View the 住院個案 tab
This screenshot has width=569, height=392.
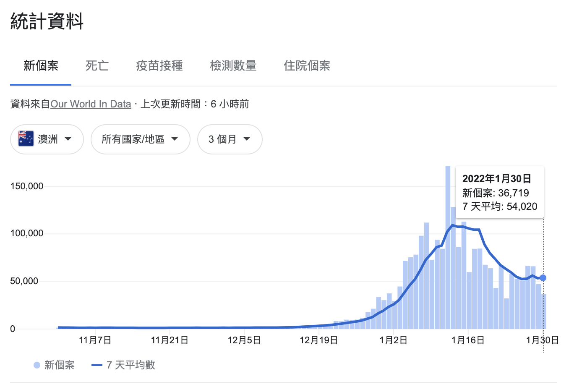click(x=307, y=66)
